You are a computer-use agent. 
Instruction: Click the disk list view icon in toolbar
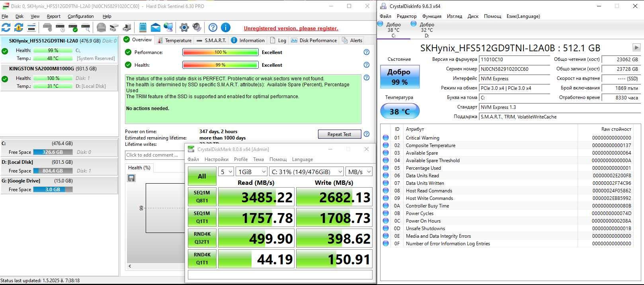pyautogui.click(x=31, y=27)
